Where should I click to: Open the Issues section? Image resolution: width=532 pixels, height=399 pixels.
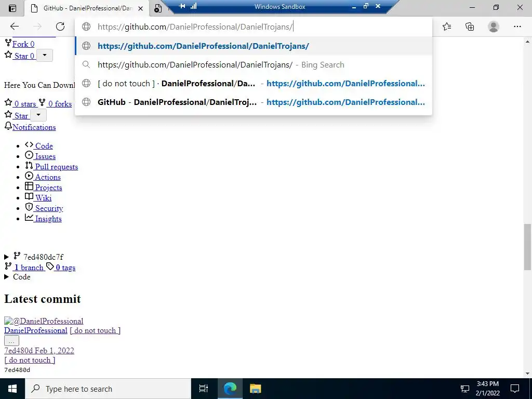(x=45, y=156)
